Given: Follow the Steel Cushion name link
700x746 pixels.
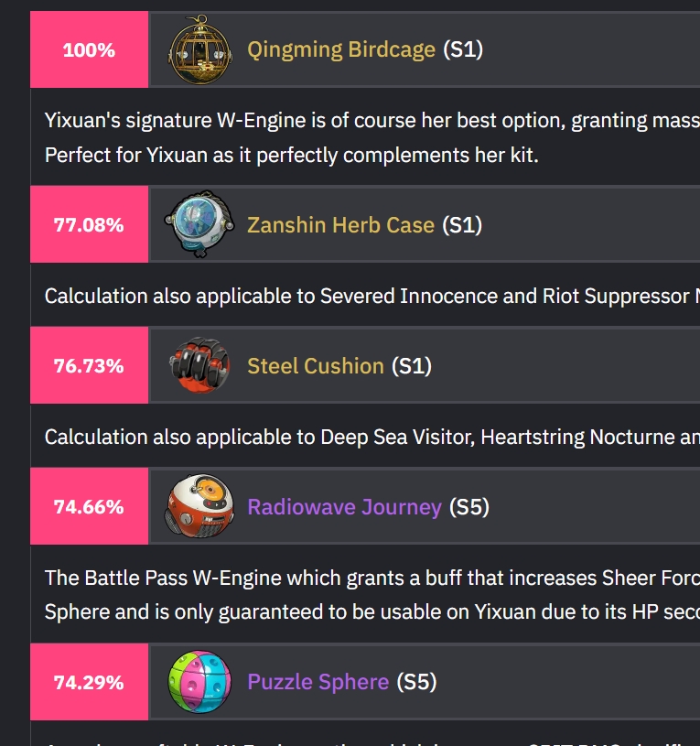Looking at the screenshot, I should point(316,366).
